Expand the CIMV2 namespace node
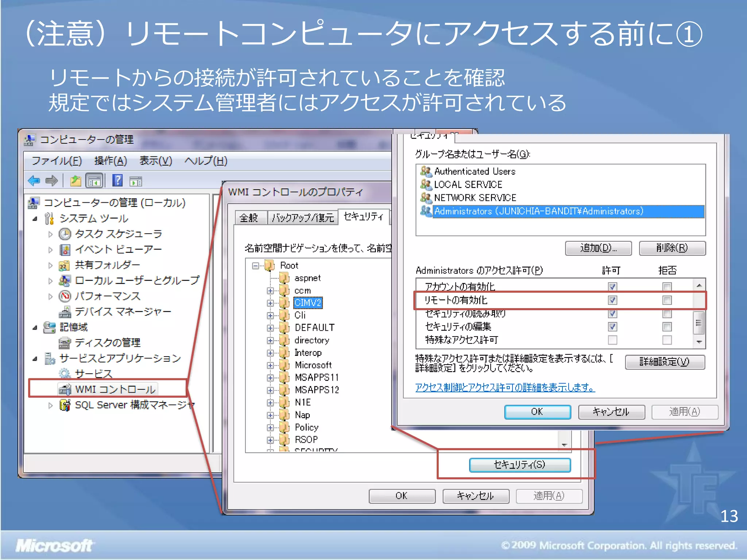Screen dimensions: 747x560 270,303
